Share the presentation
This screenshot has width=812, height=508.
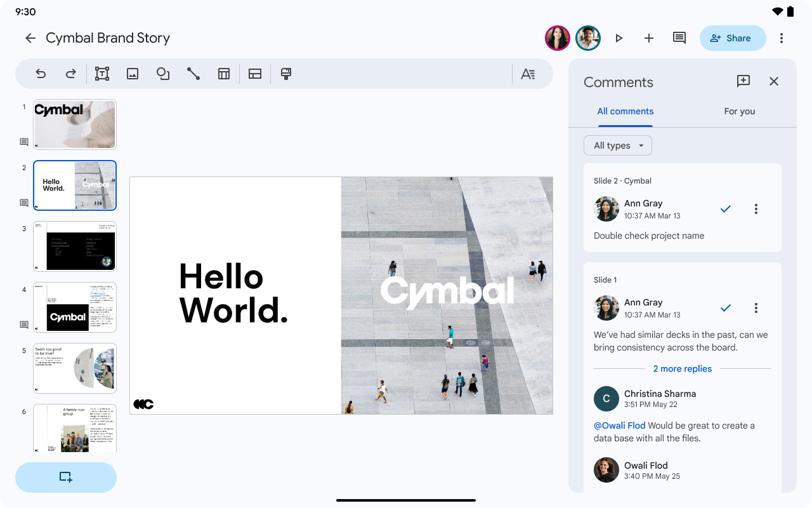(x=733, y=38)
